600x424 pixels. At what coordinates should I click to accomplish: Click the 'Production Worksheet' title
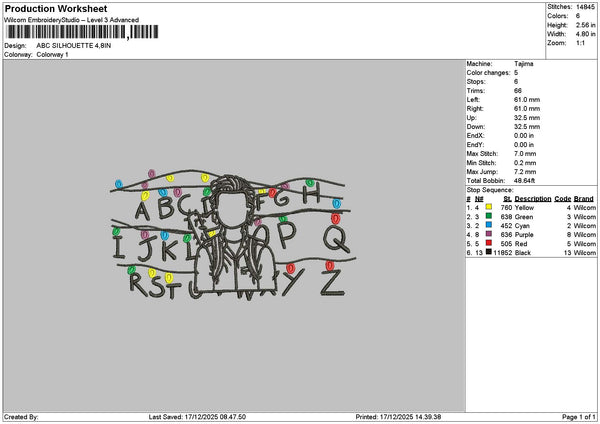click(x=56, y=9)
